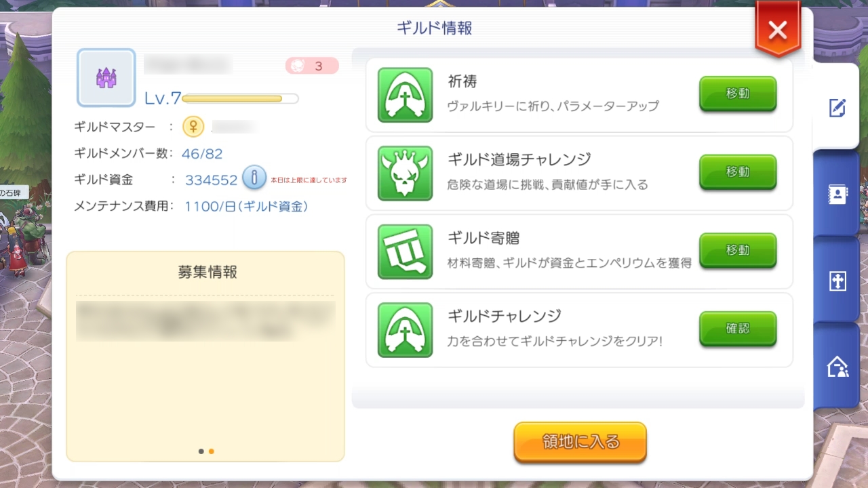
Task: Click the female guild master gender icon
Action: coord(193,126)
